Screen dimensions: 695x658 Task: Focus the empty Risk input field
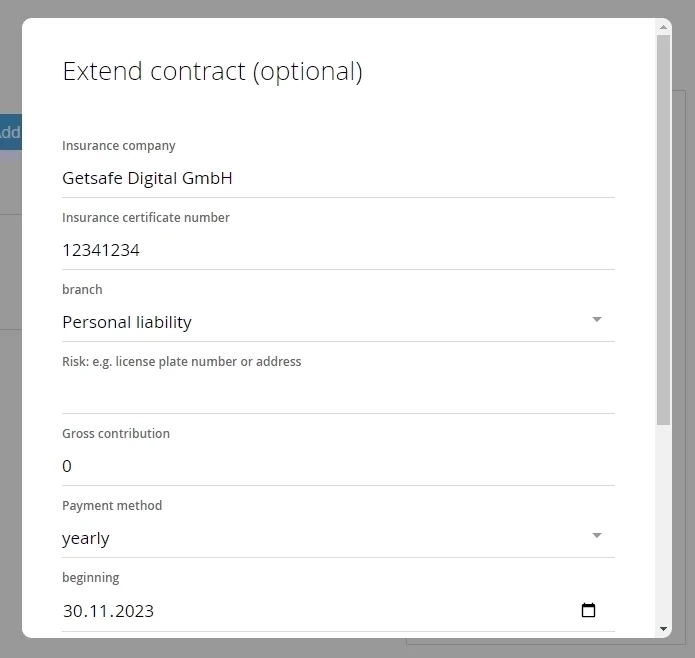click(x=338, y=394)
